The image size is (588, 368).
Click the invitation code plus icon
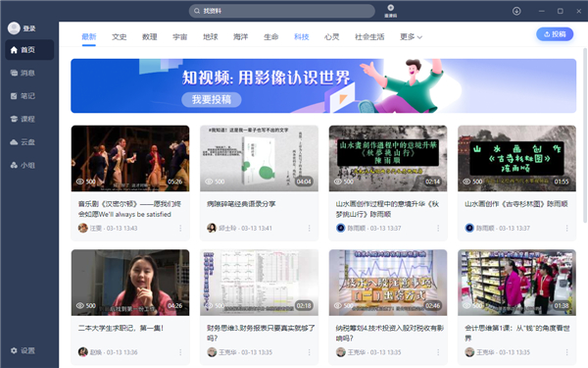coord(390,8)
